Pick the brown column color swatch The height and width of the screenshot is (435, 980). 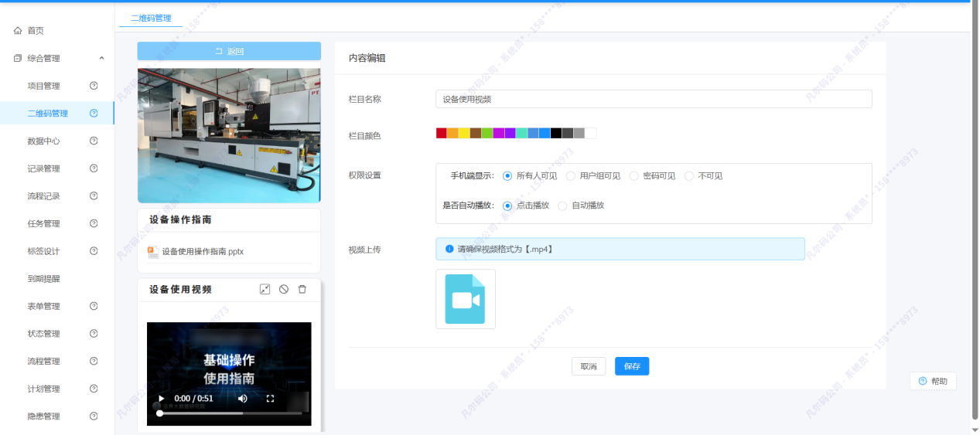click(476, 134)
